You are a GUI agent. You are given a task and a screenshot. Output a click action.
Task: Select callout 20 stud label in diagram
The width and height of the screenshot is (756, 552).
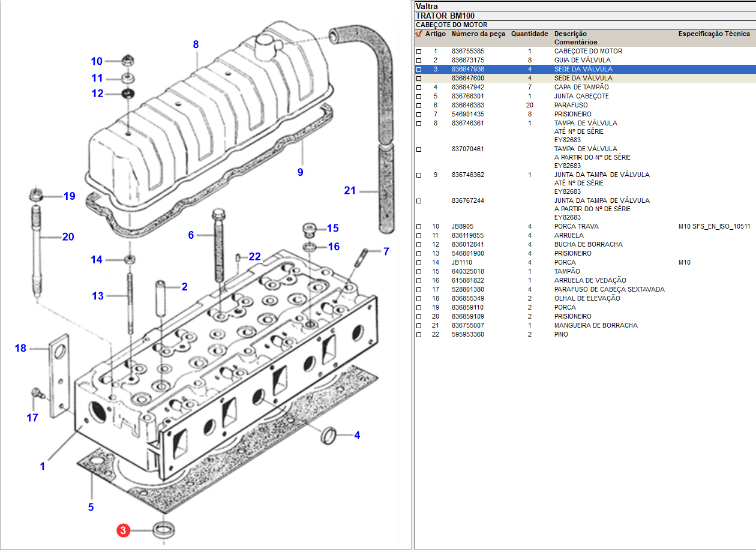[68, 237]
